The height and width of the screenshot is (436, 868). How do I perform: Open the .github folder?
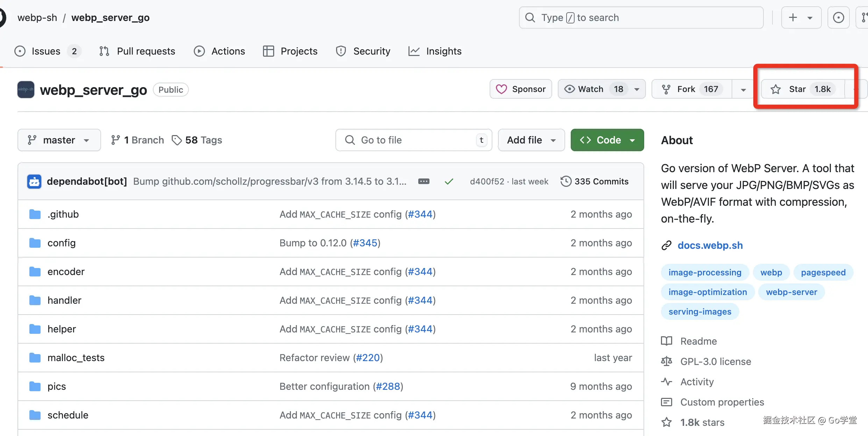point(63,214)
